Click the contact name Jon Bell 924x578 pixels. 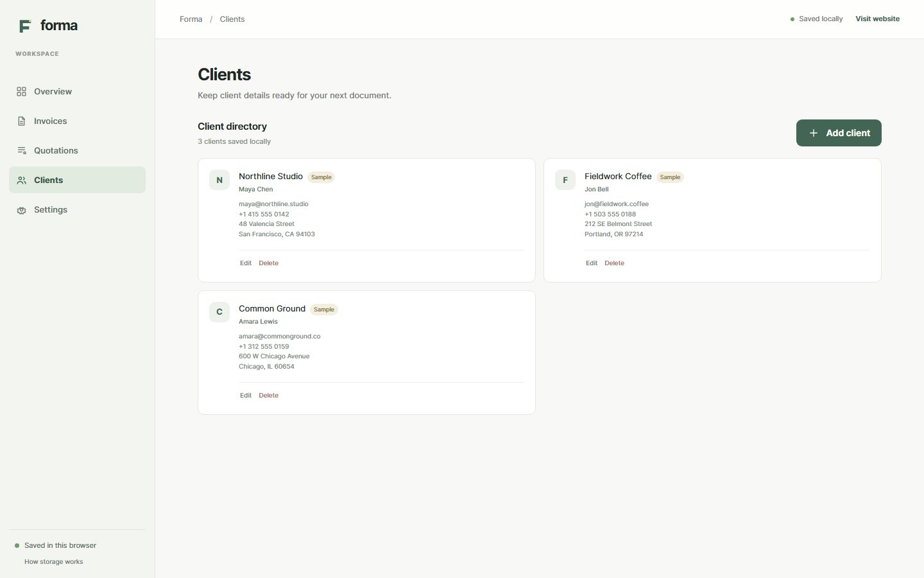coord(597,189)
